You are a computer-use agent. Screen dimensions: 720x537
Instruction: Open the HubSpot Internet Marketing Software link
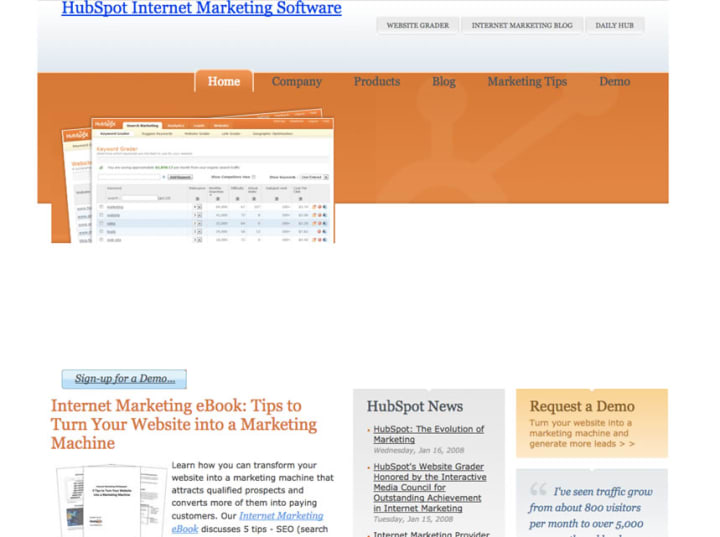[201, 8]
